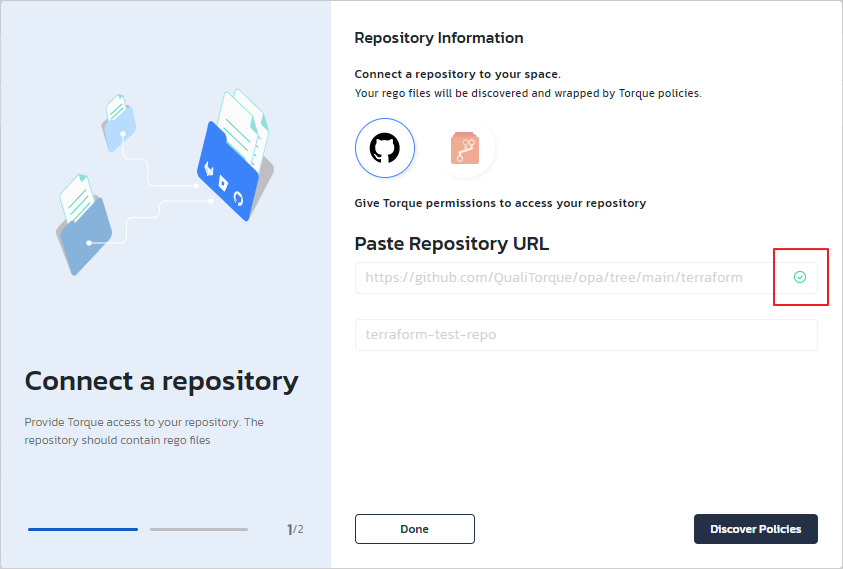The width and height of the screenshot is (843, 569).
Task: Click the blue first-step progress bar
Action: click(x=83, y=529)
